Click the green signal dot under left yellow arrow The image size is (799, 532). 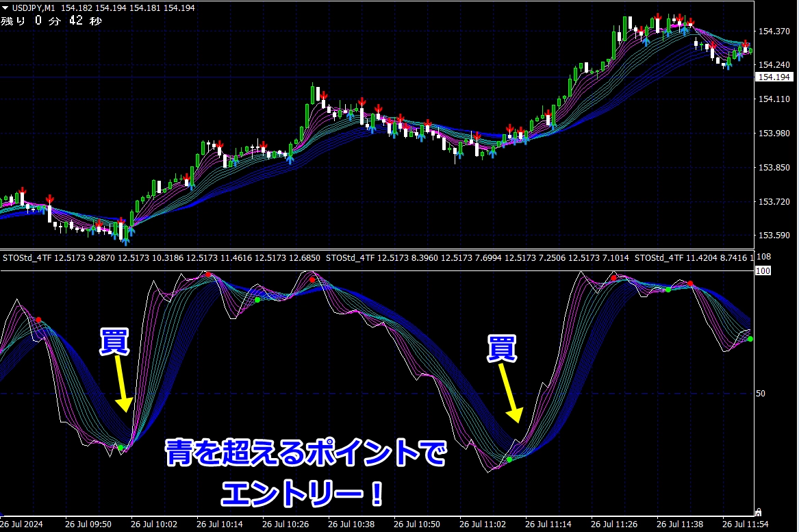(121, 447)
